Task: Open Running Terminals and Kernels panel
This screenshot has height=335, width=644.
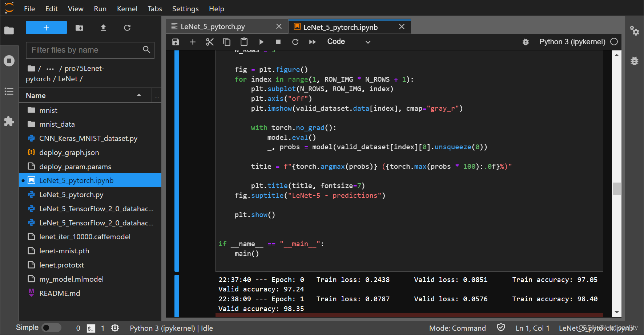Action: click(9, 61)
